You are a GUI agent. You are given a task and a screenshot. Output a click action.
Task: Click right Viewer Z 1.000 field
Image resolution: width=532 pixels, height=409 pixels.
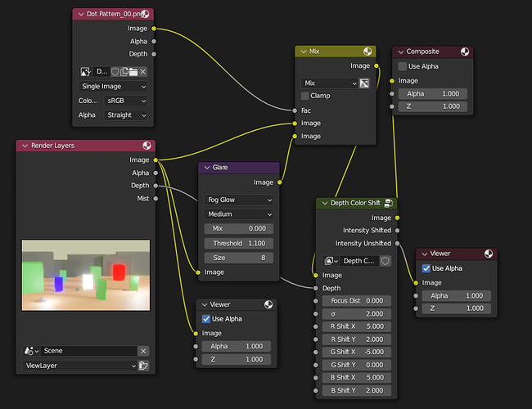click(x=457, y=308)
